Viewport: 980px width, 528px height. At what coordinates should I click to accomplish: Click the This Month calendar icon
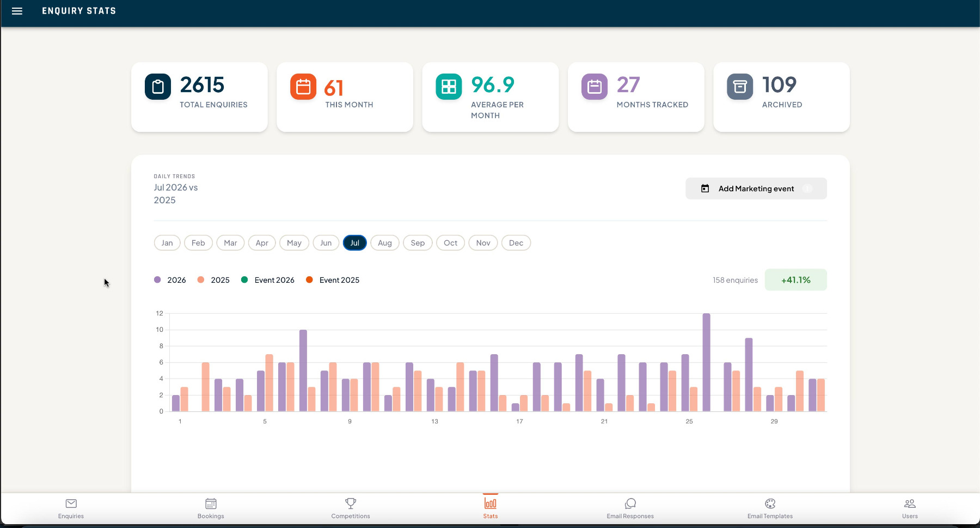[x=303, y=87]
